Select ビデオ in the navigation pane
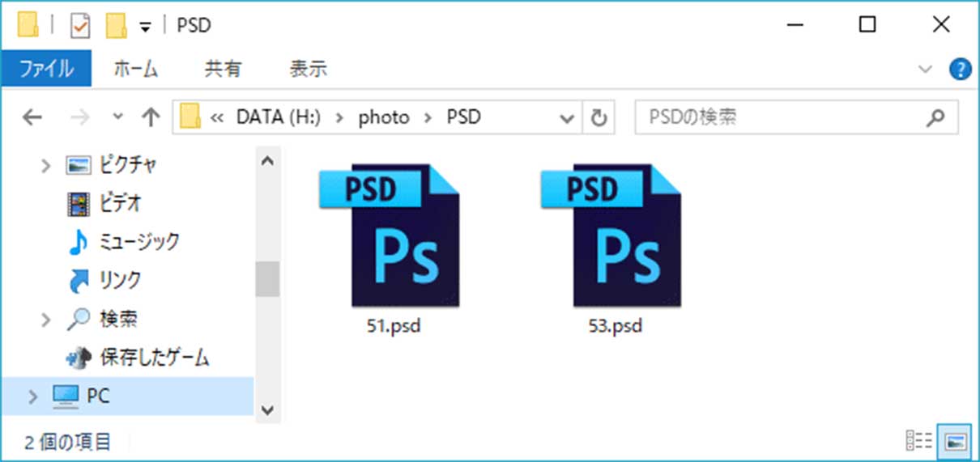 tap(121, 203)
